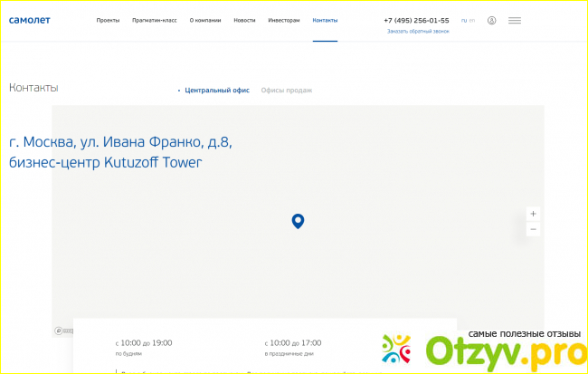This screenshot has height=374, width=588.
Task: Click the blue map location pin
Action: click(298, 221)
